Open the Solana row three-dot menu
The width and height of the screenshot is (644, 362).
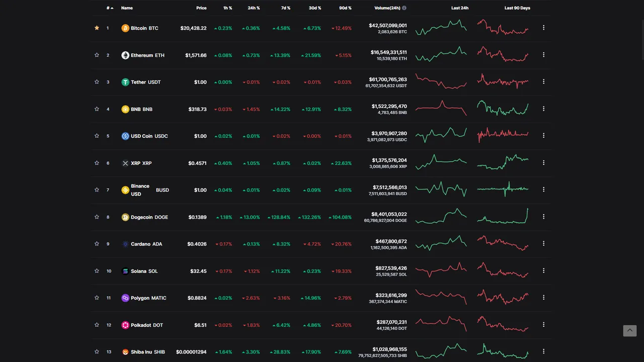coord(543,270)
